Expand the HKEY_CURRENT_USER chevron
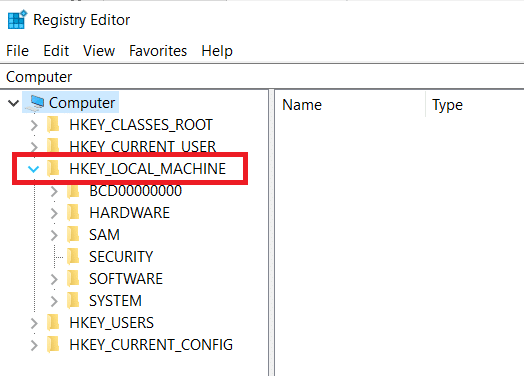 34,147
